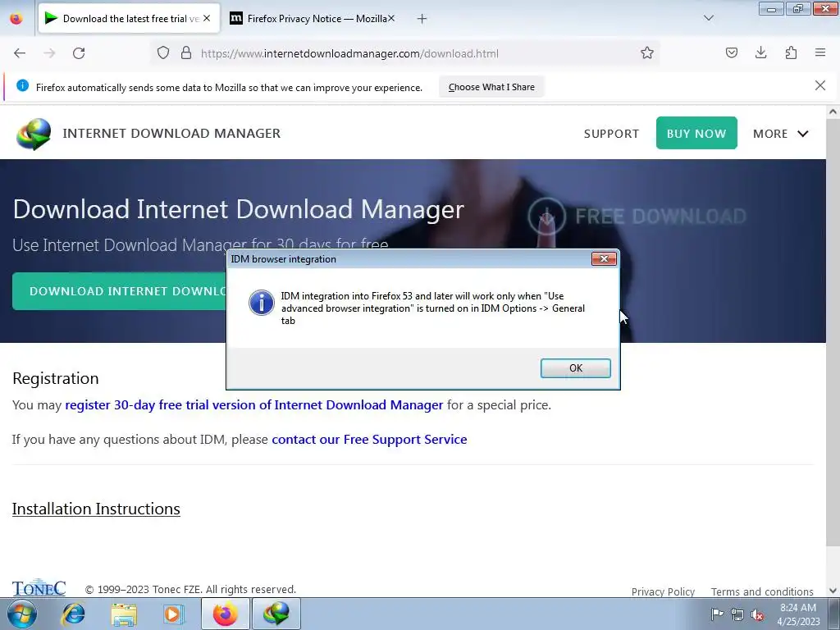The width and height of the screenshot is (840, 630).
Task: Click the INTERNET DOWNLOAD MANAGER header title
Action: pyautogui.click(x=171, y=134)
